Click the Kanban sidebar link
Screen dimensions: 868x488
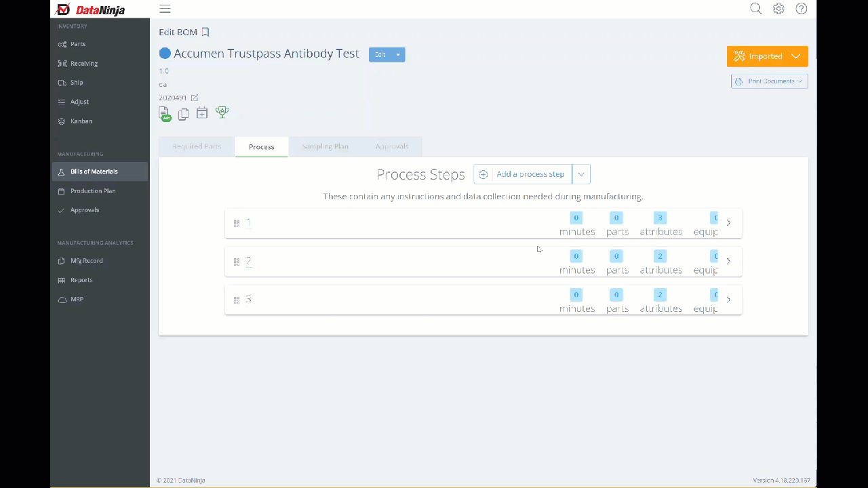tap(81, 121)
